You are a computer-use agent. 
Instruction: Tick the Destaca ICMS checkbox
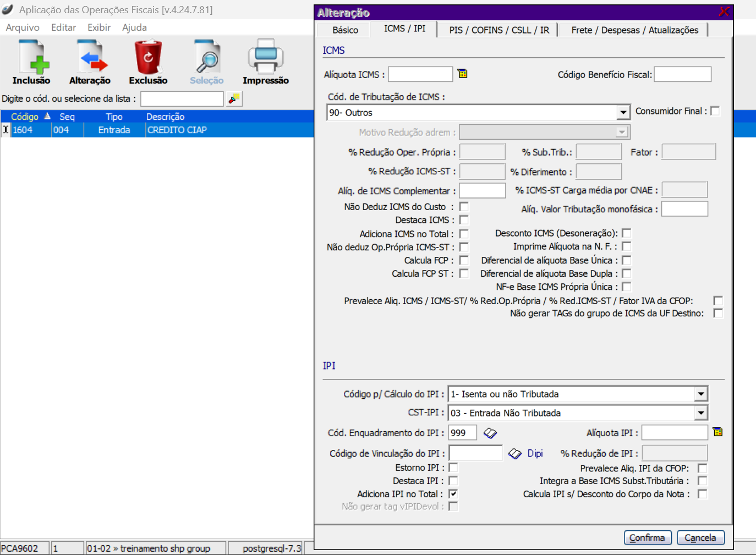coord(464,220)
